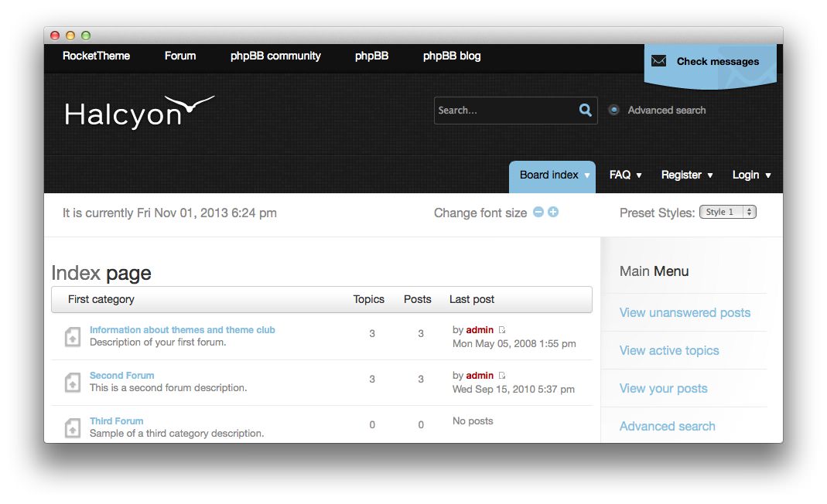
Task: Select the Board index tab
Action: [552, 176]
